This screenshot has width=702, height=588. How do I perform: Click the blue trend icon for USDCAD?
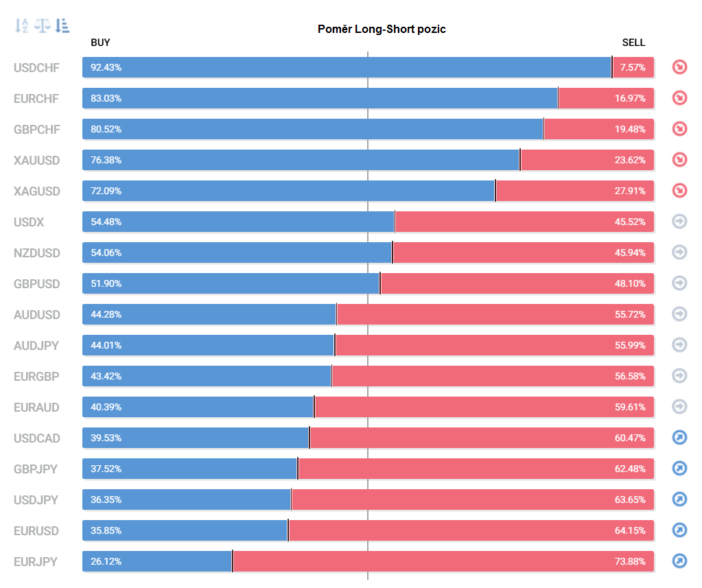coord(679,438)
